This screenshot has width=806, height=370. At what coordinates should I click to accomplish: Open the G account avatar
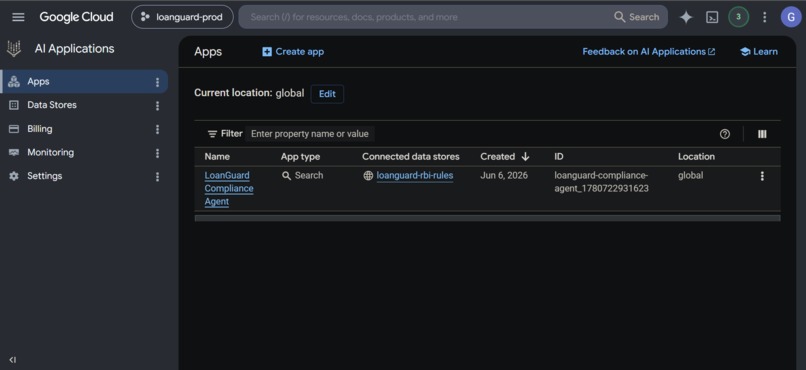point(791,17)
